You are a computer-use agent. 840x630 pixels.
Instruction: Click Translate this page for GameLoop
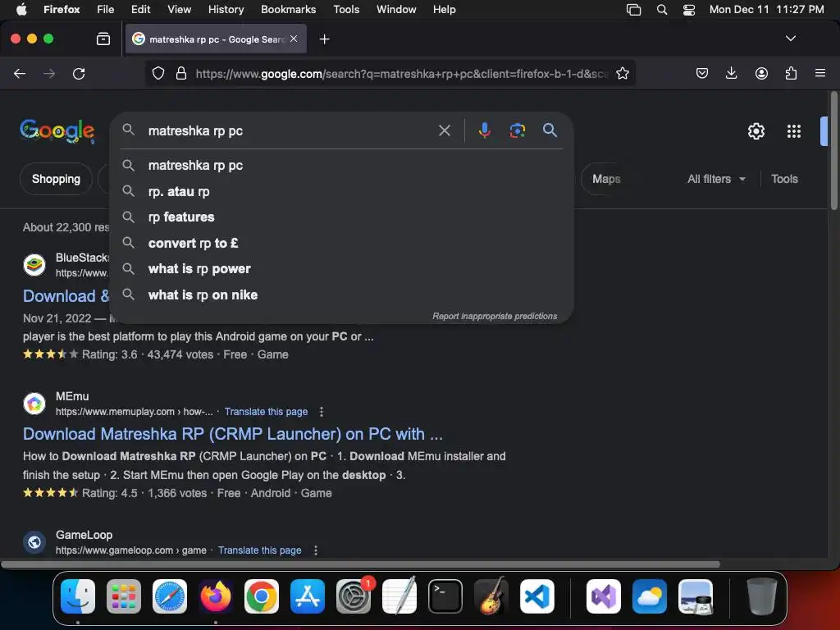coord(259,550)
